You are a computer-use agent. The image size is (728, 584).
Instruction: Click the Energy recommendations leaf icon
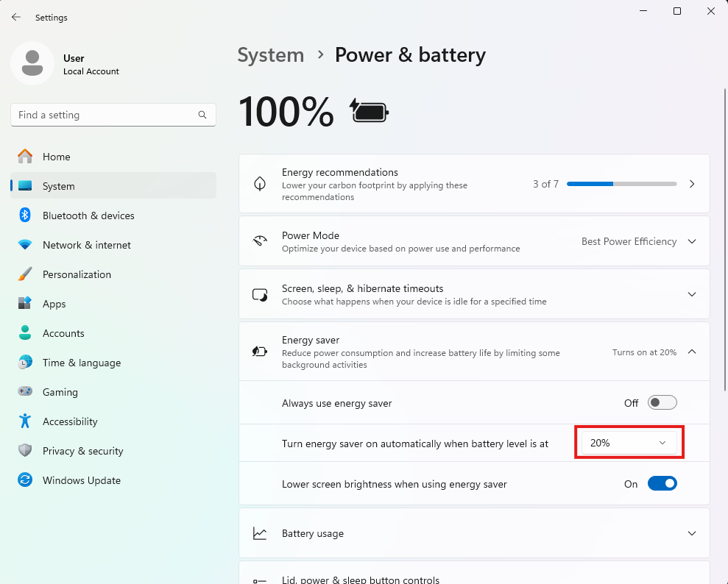point(259,183)
